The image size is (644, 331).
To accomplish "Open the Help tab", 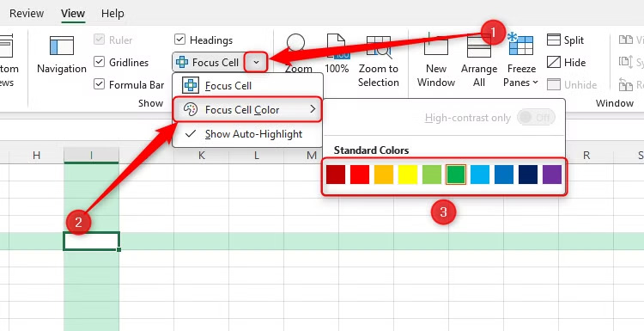I will tap(112, 13).
